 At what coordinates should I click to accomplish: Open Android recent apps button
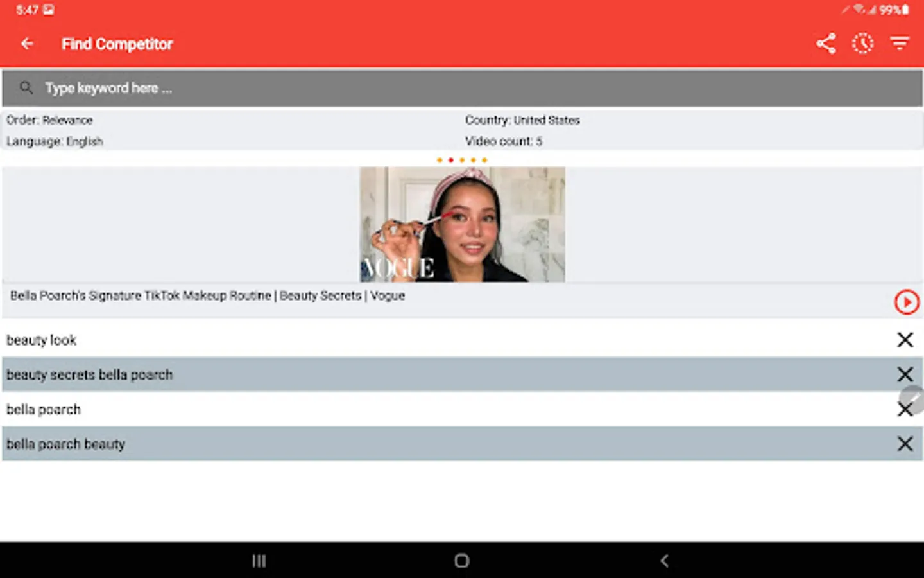[259, 561]
